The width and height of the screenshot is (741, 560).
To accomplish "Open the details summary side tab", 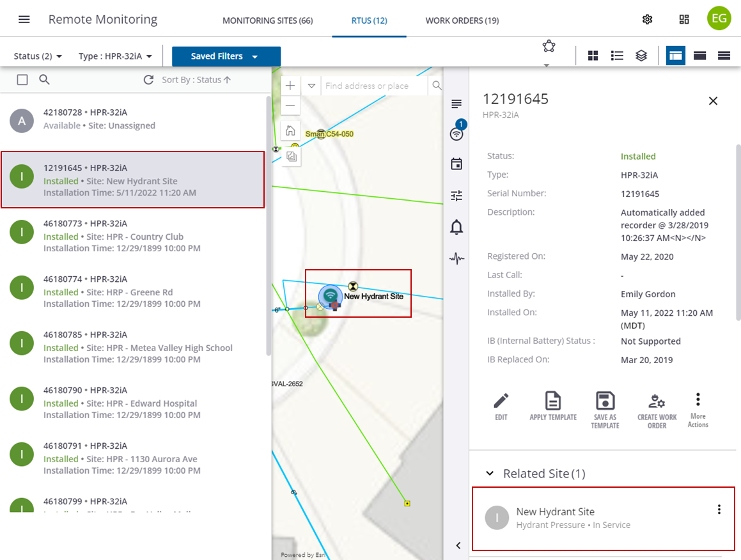I will tap(456, 104).
